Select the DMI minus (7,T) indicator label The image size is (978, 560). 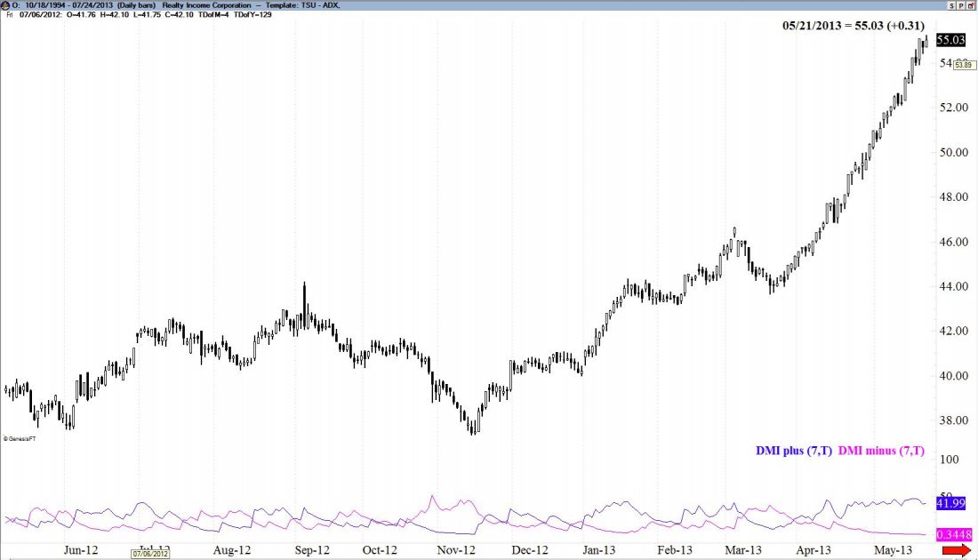(x=881, y=452)
